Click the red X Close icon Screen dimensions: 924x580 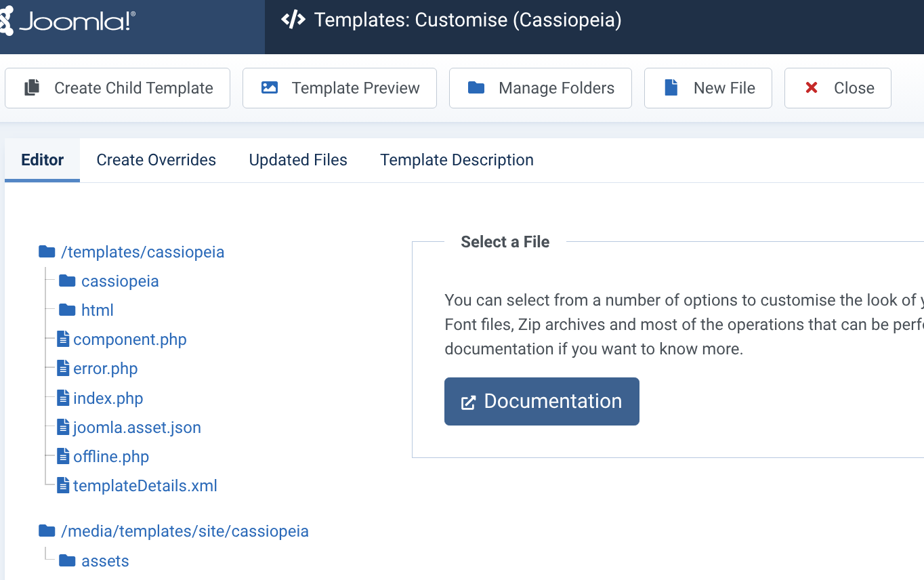click(812, 88)
